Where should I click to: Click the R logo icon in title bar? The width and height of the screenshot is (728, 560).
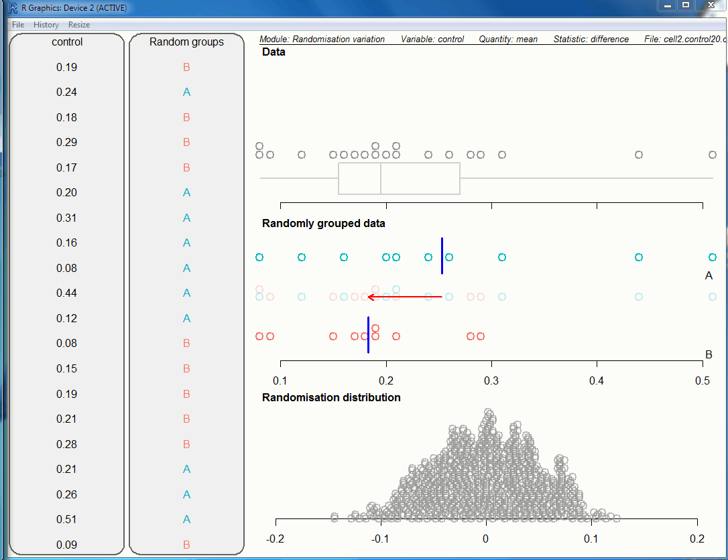(13, 8)
